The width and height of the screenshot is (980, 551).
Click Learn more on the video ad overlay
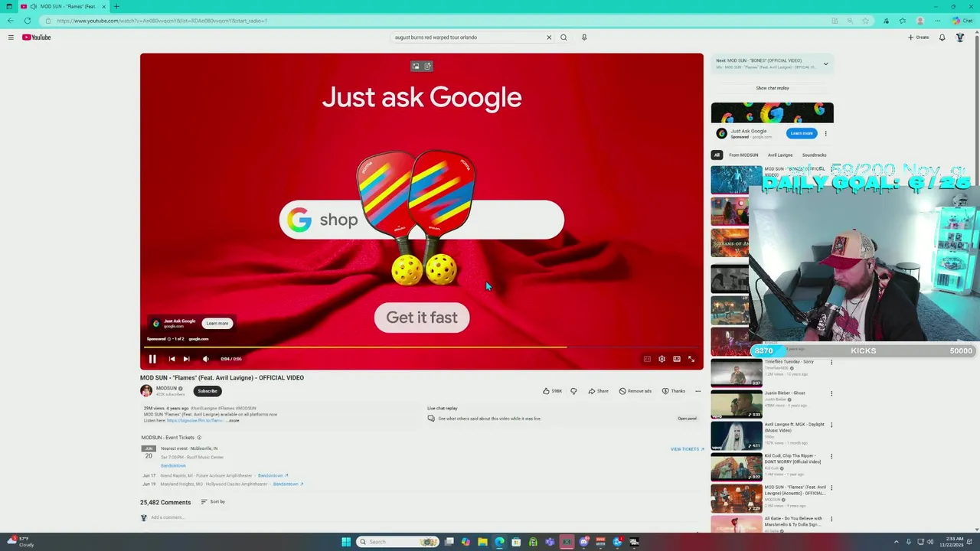click(217, 324)
